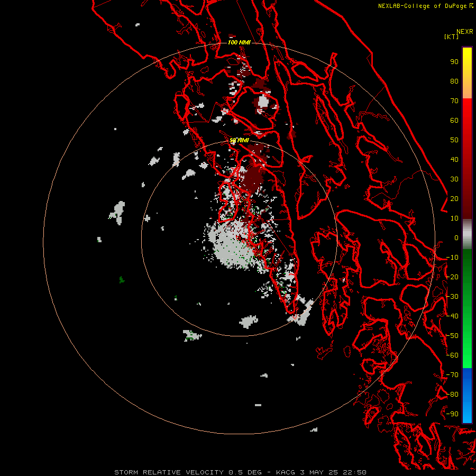This screenshot has width=476, height=476.
Task: Click the -30 value on velocity scale
Action: pos(452,297)
